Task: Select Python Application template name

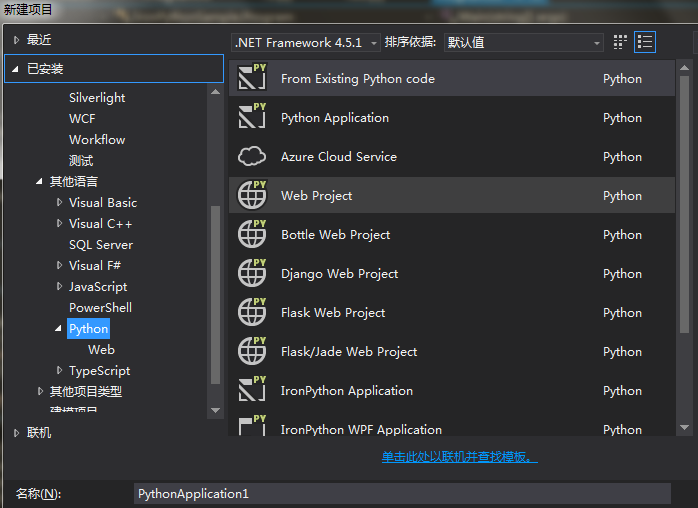Action: 335,118
